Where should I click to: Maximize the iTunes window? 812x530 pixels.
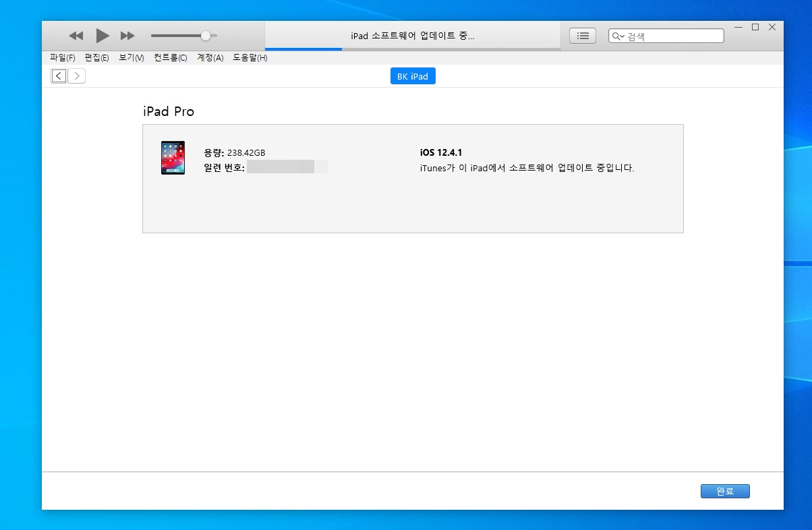(x=755, y=28)
